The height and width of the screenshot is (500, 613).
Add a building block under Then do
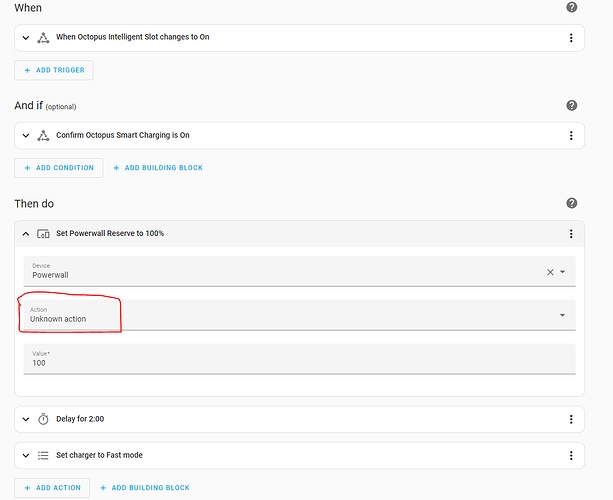[145, 488]
